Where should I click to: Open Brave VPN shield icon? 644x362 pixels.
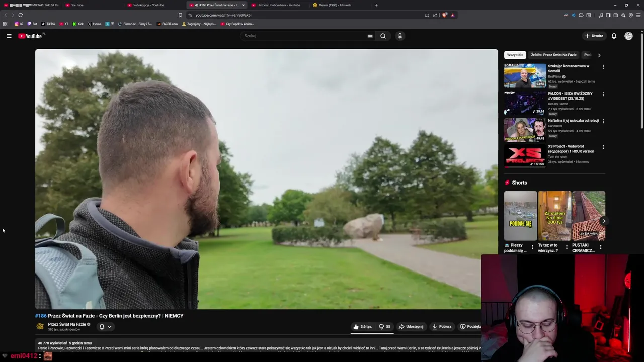coord(631,15)
